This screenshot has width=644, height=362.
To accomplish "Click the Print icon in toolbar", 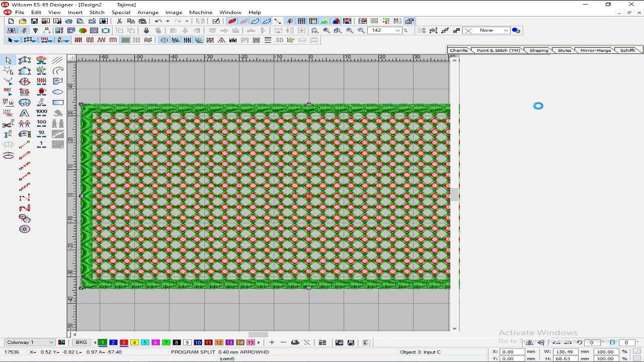I will (x=69, y=21).
